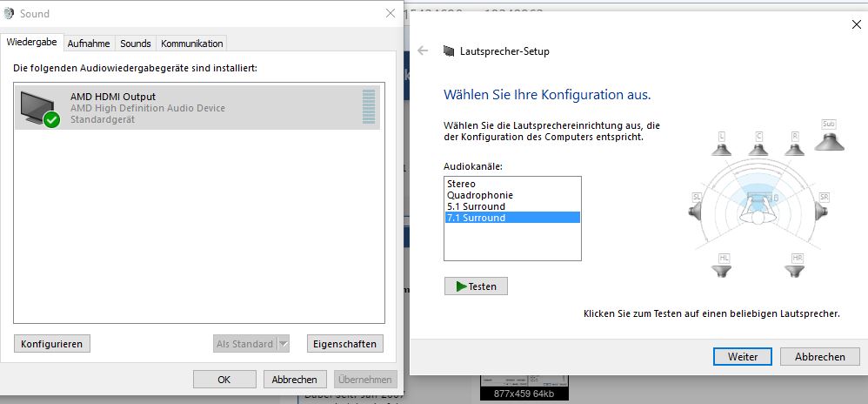868x404 pixels.
Task: Open the Als Standard dropdown arrow
Action: [283, 344]
